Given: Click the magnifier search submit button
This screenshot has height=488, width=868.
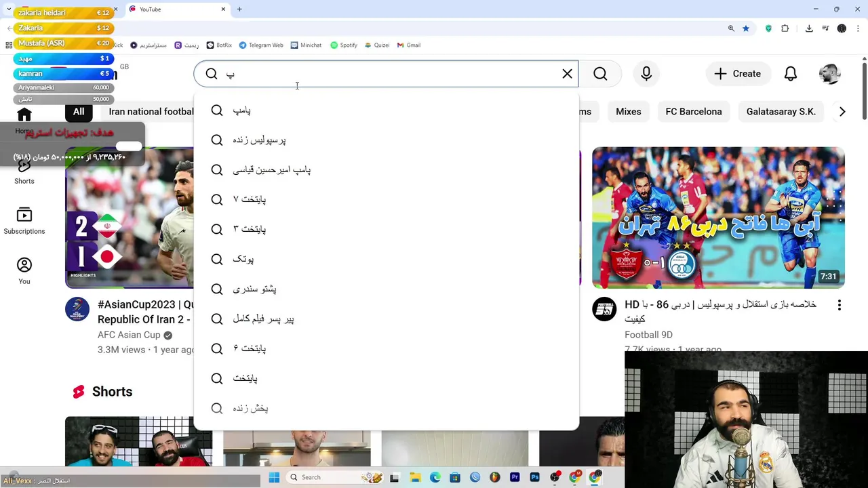Looking at the screenshot, I should 600,74.
